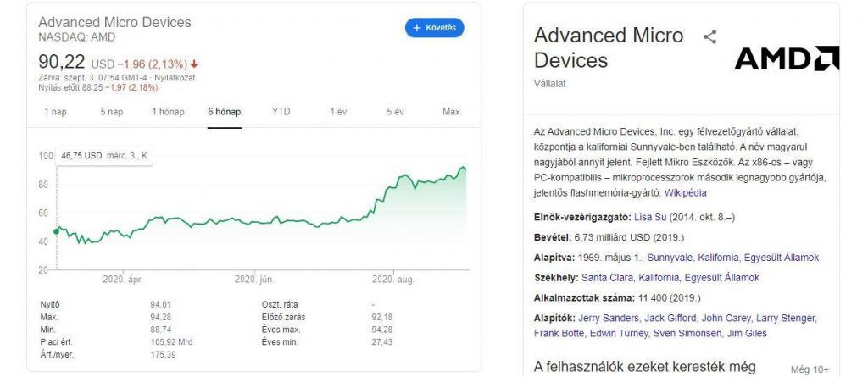Show the 1 hónap chart range
868x377 pixels.
[x=168, y=112]
